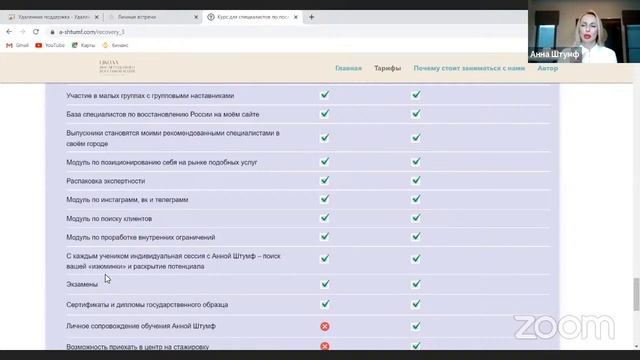Click the browser forward arrow
The width and height of the screenshot is (640, 360).
(x=22, y=31)
